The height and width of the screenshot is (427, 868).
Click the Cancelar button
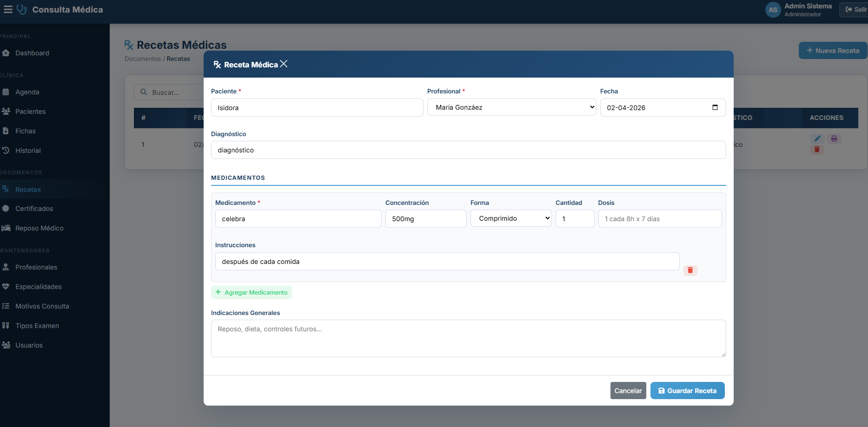click(x=628, y=391)
